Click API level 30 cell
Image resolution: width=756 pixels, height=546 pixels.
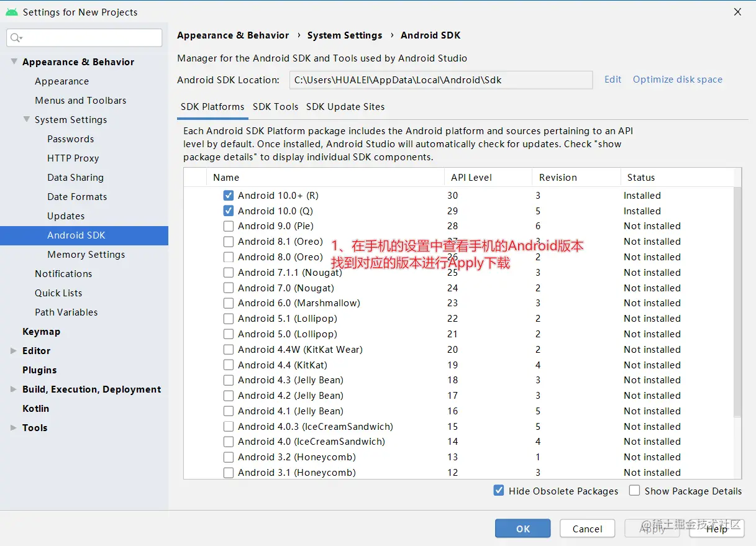pos(452,195)
